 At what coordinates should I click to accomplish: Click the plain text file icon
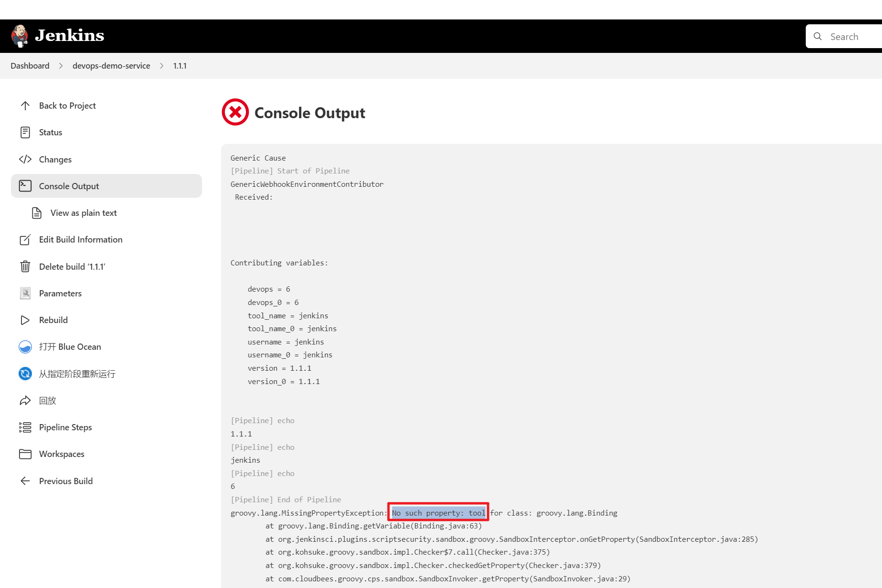37,213
